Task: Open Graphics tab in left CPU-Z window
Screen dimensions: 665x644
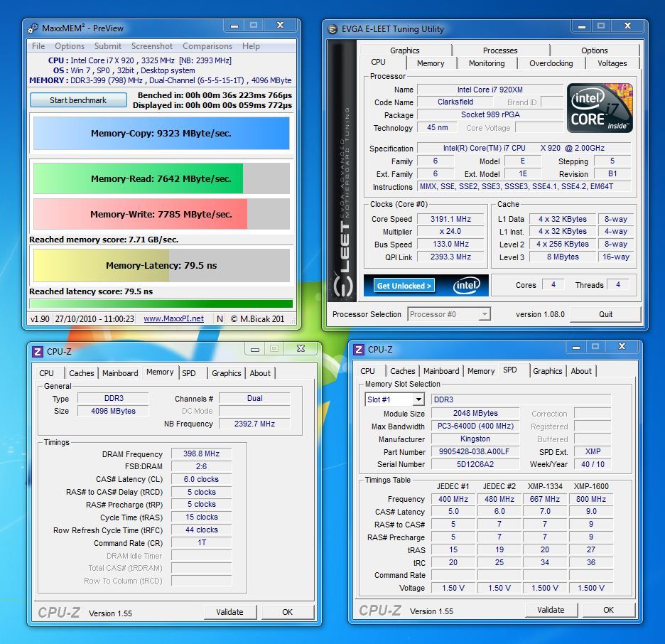Action: pyautogui.click(x=227, y=373)
